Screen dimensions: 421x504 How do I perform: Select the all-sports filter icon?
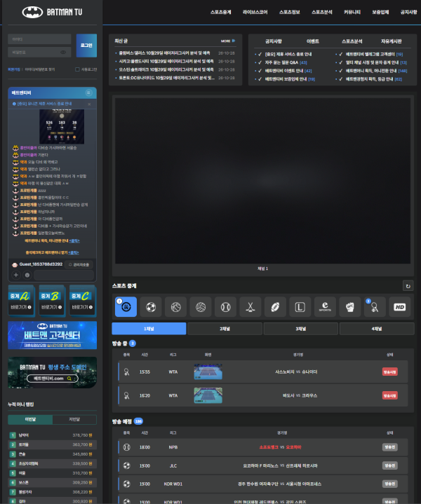pos(126,307)
